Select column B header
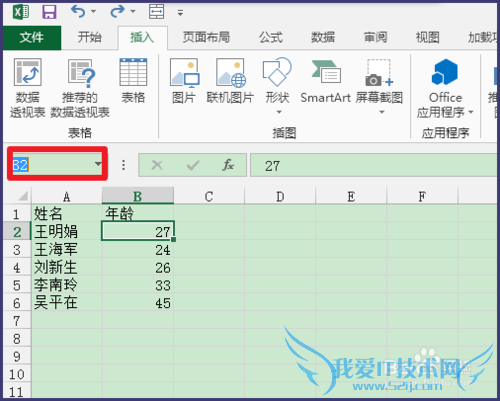The height and width of the screenshot is (401, 500). pyautogui.click(x=138, y=196)
